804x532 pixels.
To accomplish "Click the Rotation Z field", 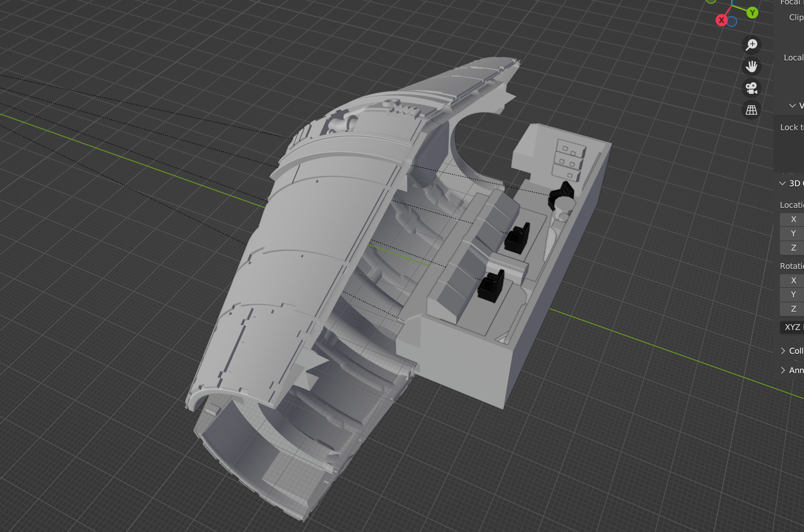I will pyautogui.click(x=792, y=309).
